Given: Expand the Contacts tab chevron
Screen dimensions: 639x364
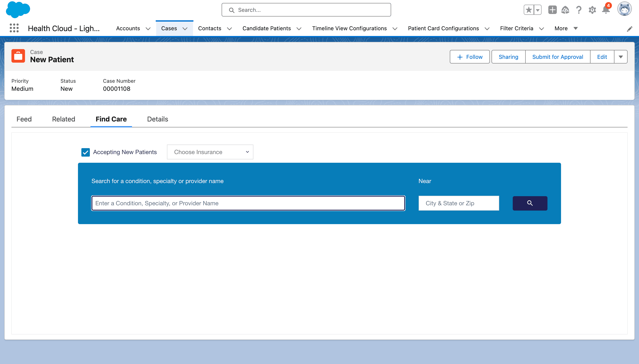Looking at the screenshot, I should [229, 29].
